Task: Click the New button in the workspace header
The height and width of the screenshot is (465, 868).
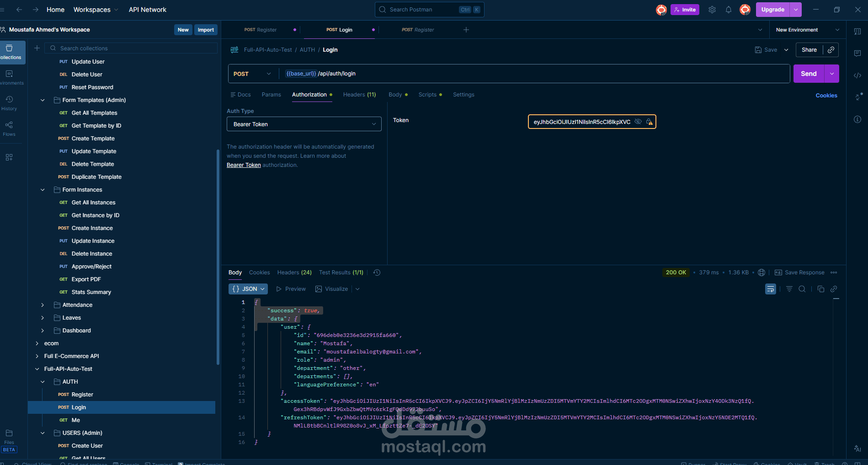Action: click(183, 30)
